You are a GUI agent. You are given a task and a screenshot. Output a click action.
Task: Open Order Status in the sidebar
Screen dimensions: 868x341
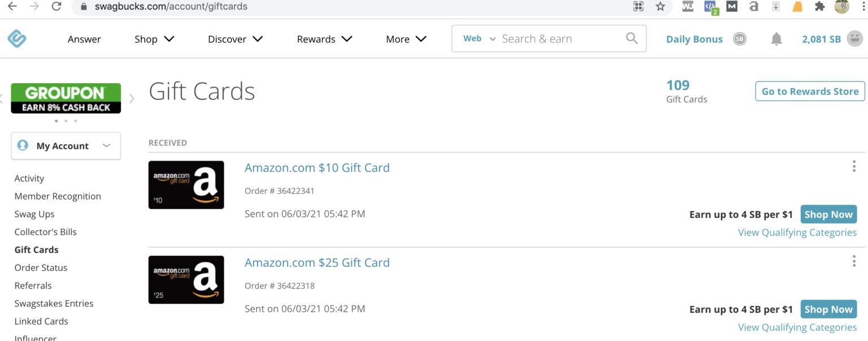[x=41, y=267]
